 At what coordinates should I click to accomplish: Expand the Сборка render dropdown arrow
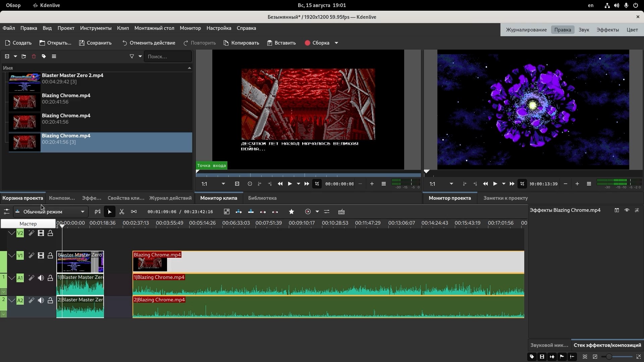336,43
